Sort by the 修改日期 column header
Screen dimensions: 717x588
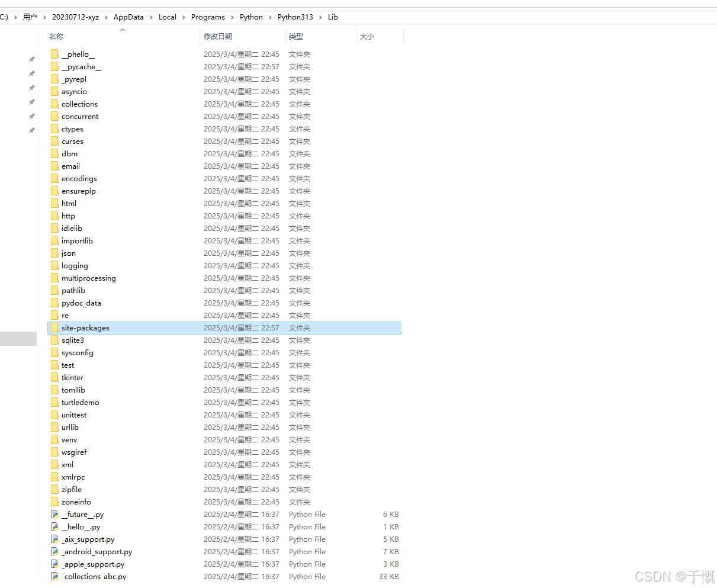point(218,37)
